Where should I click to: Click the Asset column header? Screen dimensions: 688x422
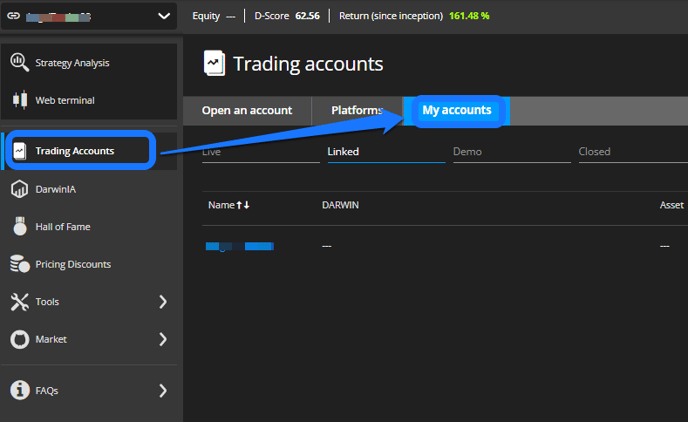coord(671,205)
